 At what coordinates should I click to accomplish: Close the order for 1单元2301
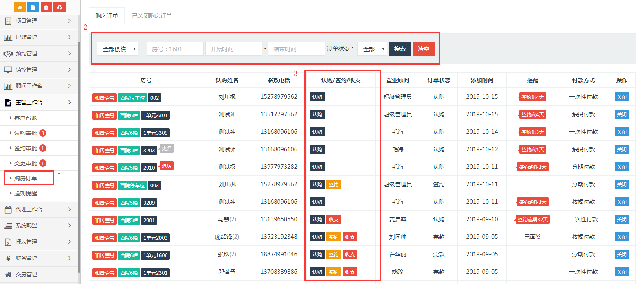pyautogui.click(x=622, y=272)
